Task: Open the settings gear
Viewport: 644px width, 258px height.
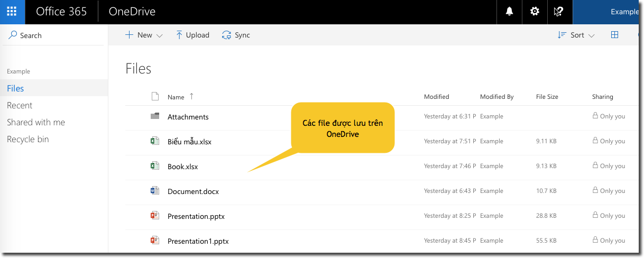Action: coord(535,12)
